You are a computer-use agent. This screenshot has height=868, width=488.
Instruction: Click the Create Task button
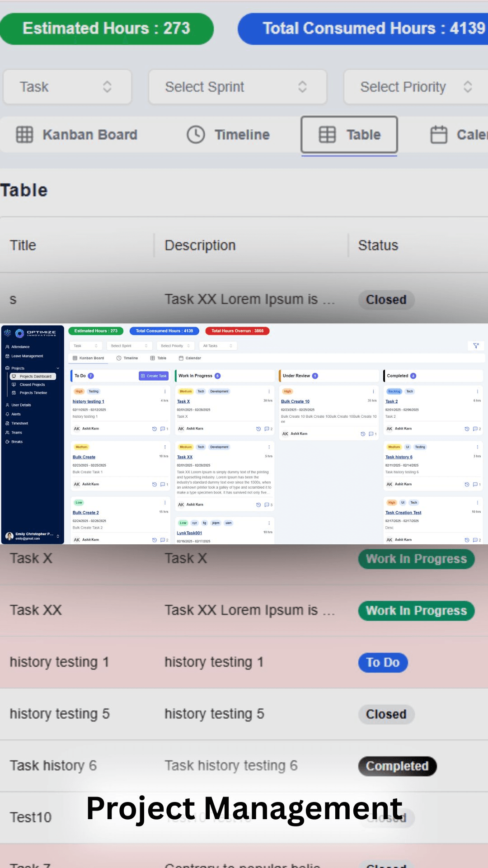point(154,376)
